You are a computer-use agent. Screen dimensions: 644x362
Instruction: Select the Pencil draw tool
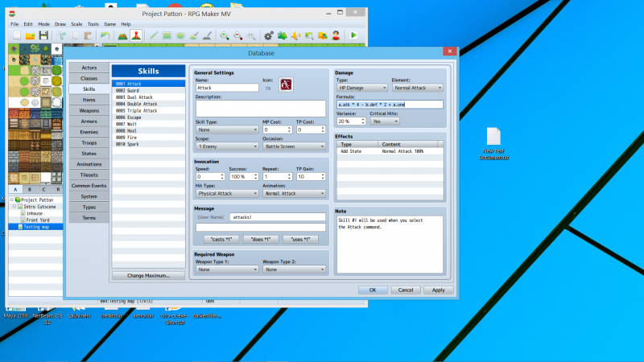(x=154, y=35)
